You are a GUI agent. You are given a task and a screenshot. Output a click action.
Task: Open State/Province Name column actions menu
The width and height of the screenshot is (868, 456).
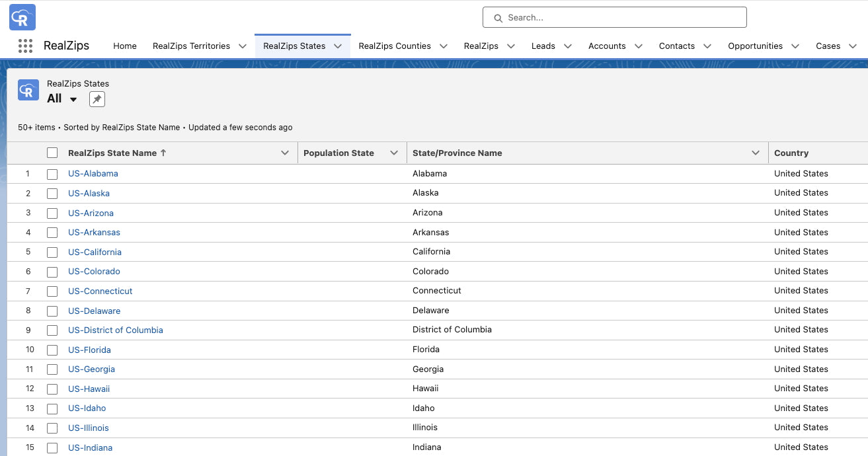(x=756, y=153)
